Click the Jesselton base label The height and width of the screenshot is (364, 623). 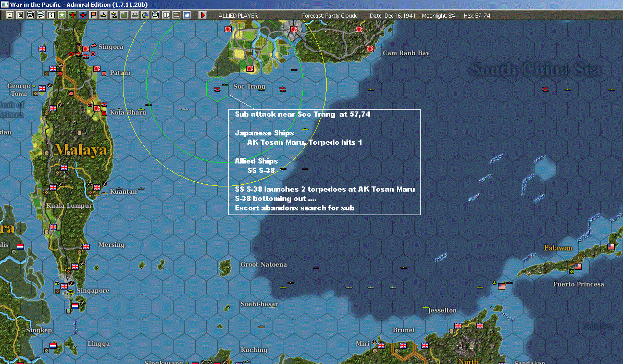pos(442,310)
